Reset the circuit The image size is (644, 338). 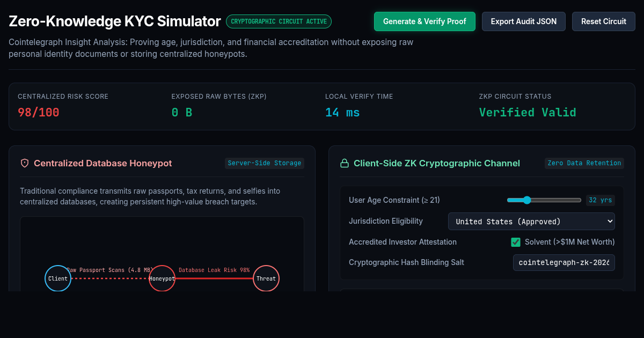click(604, 21)
